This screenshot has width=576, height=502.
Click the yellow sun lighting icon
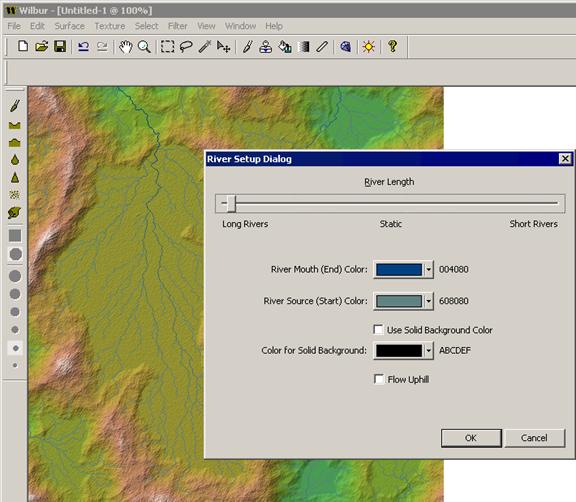point(368,47)
